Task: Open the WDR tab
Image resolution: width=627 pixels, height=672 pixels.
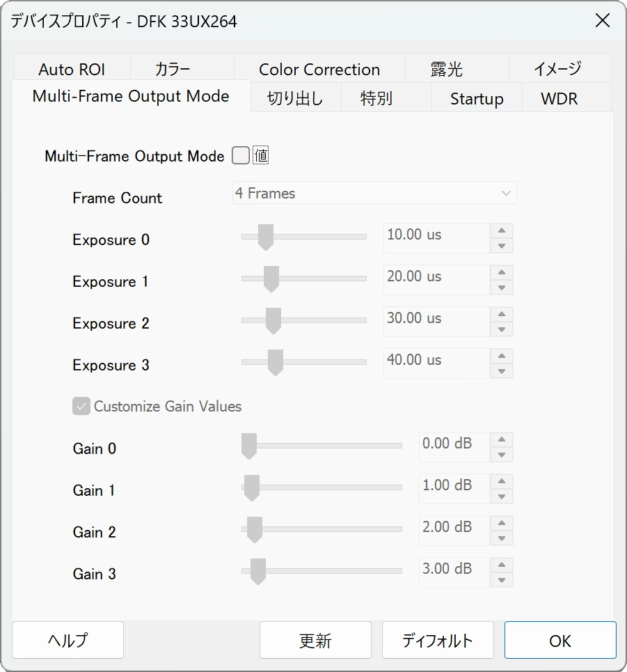Action: point(559,99)
